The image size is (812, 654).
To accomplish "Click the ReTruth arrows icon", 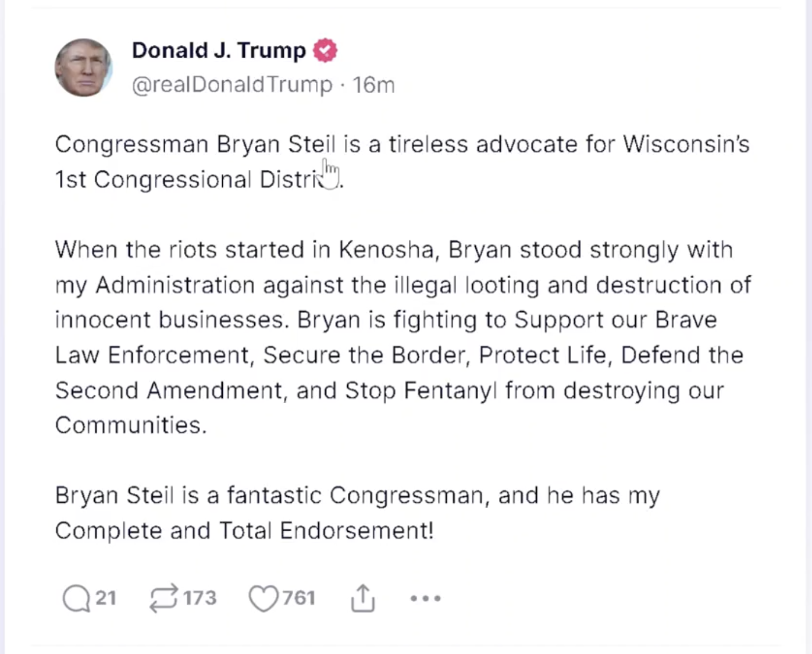I will pos(163,598).
